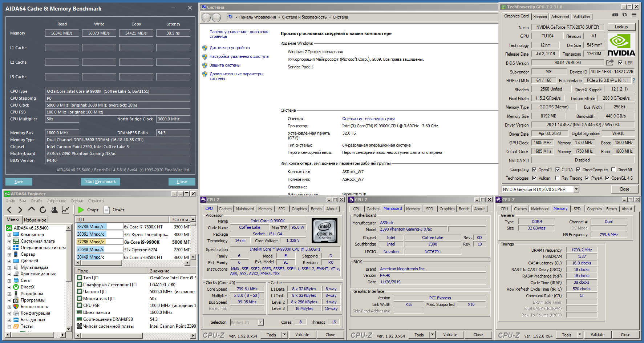Open the user icon in AIDA64 toolbar
The width and height of the screenshot is (644, 343).
pos(54,210)
